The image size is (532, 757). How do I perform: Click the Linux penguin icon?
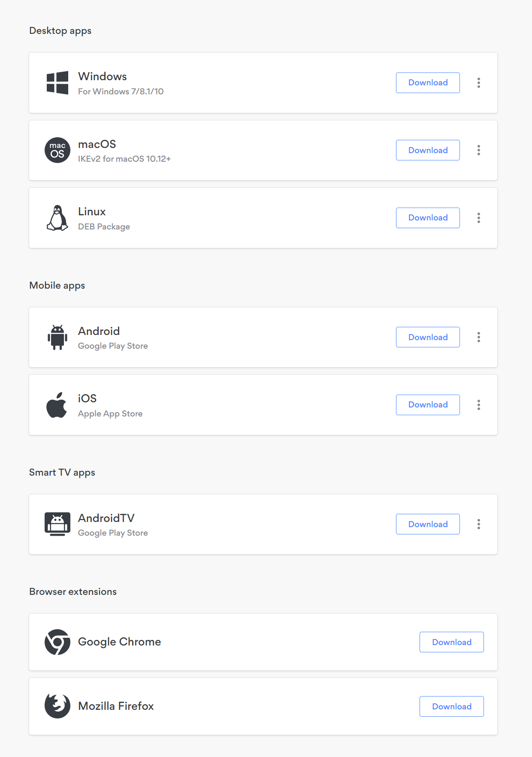pyautogui.click(x=57, y=218)
